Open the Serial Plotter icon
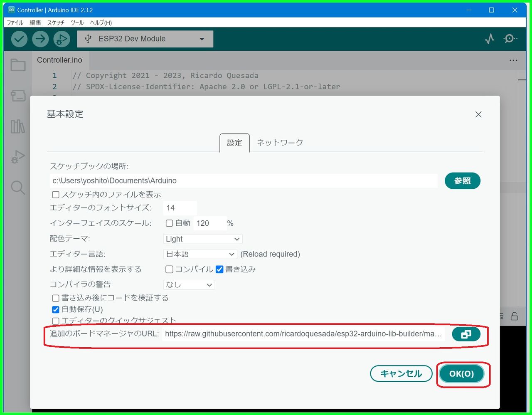 click(x=489, y=39)
